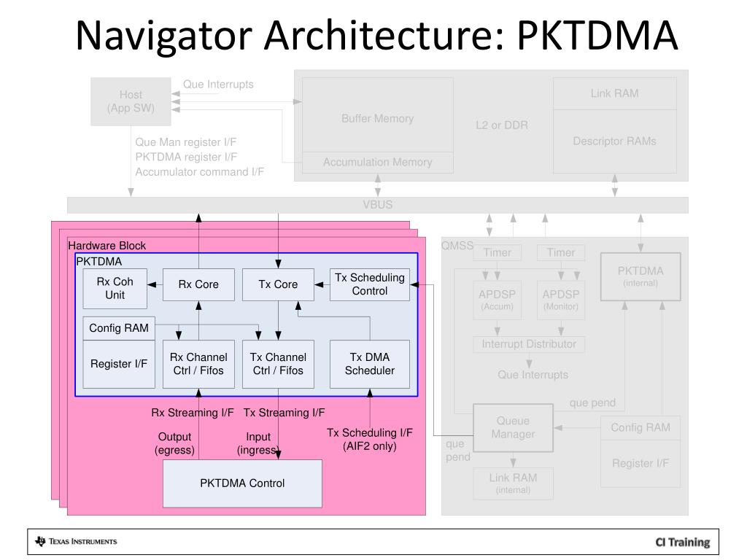The image size is (747, 560).
Task: Click the Que Man register I/F text
Action: pyautogui.click(x=186, y=142)
